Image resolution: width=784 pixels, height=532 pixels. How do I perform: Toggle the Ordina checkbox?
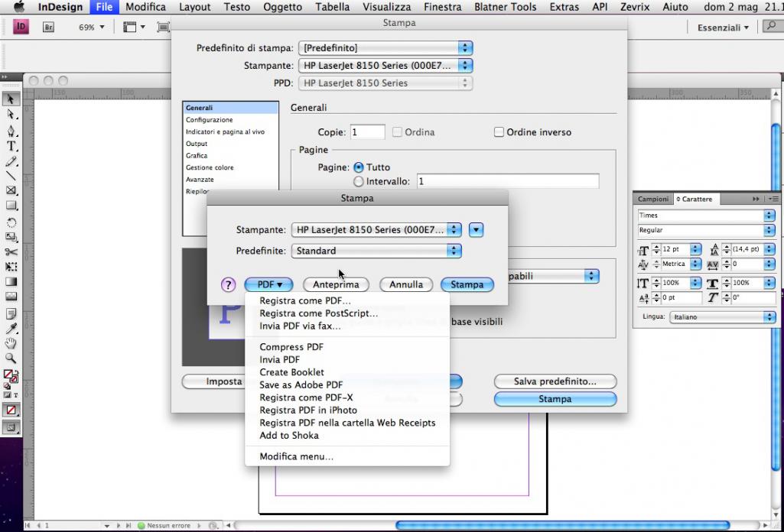(x=397, y=132)
